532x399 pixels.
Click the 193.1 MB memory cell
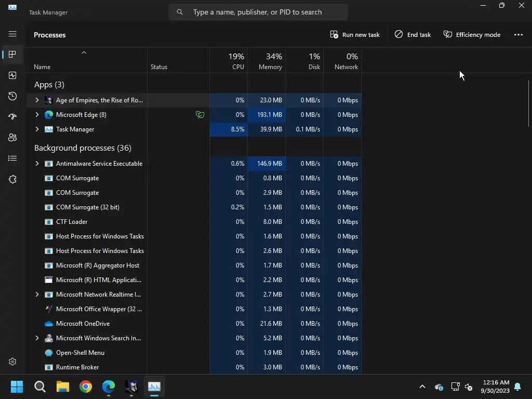(x=267, y=115)
